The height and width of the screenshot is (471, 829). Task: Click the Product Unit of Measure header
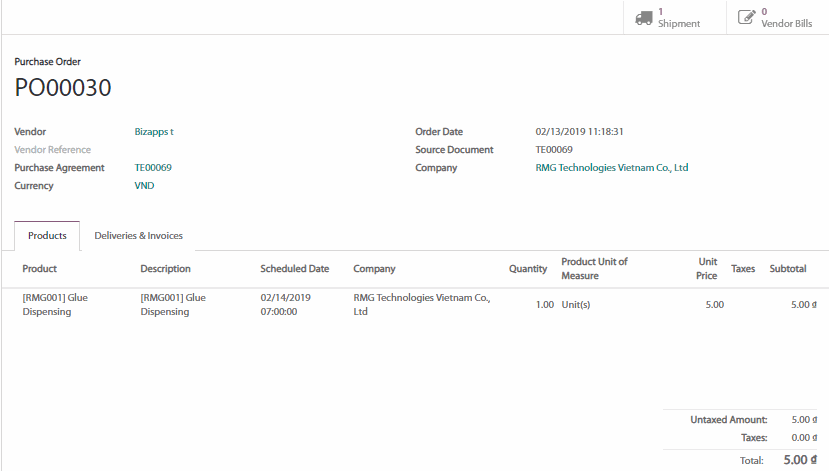tap(594, 268)
